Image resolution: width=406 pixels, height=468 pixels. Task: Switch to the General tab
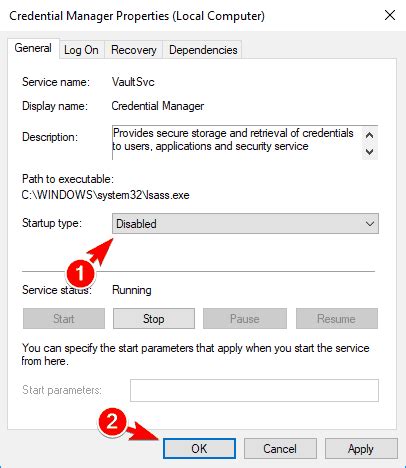point(33,49)
